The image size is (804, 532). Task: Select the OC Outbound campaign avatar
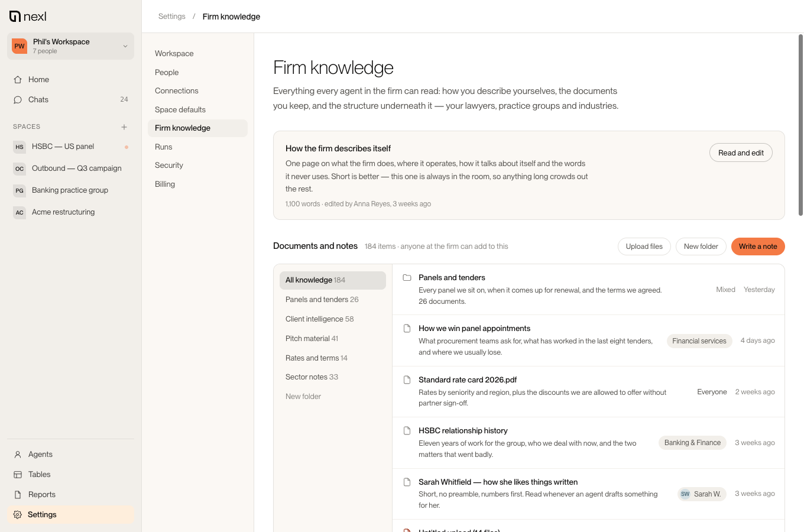click(20, 169)
